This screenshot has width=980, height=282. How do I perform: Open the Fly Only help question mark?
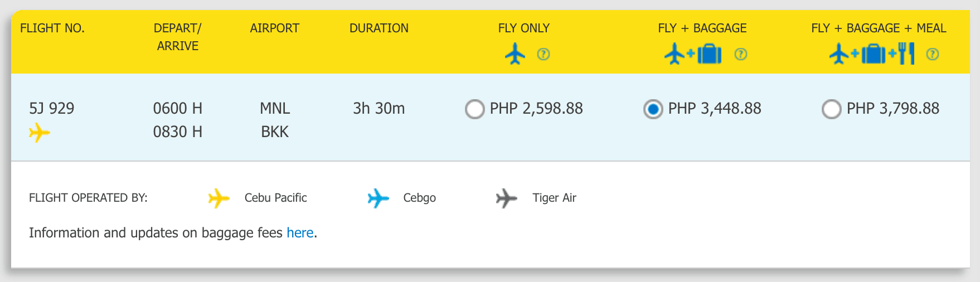coord(543,54)
